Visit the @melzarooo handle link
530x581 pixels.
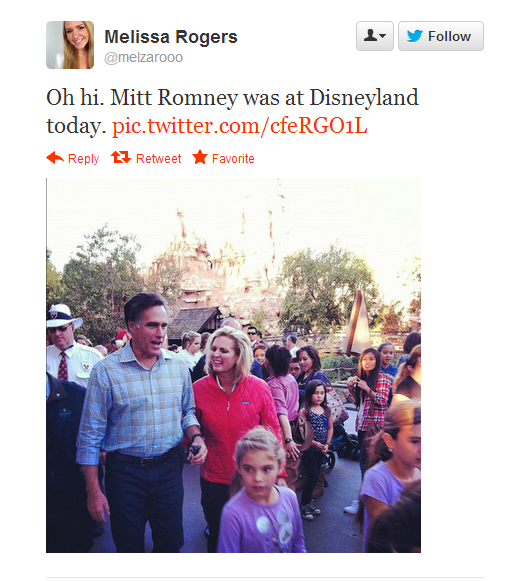(143, 57)
